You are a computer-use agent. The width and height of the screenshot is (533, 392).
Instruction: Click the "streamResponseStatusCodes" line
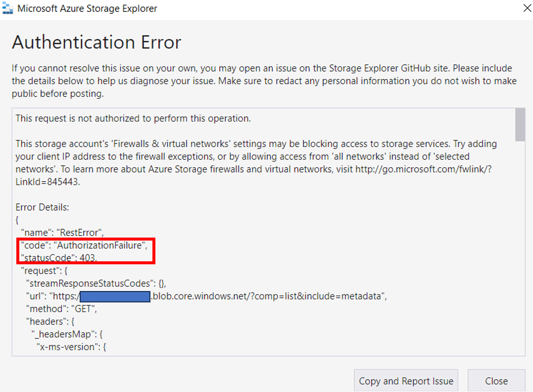pos(96,283)
